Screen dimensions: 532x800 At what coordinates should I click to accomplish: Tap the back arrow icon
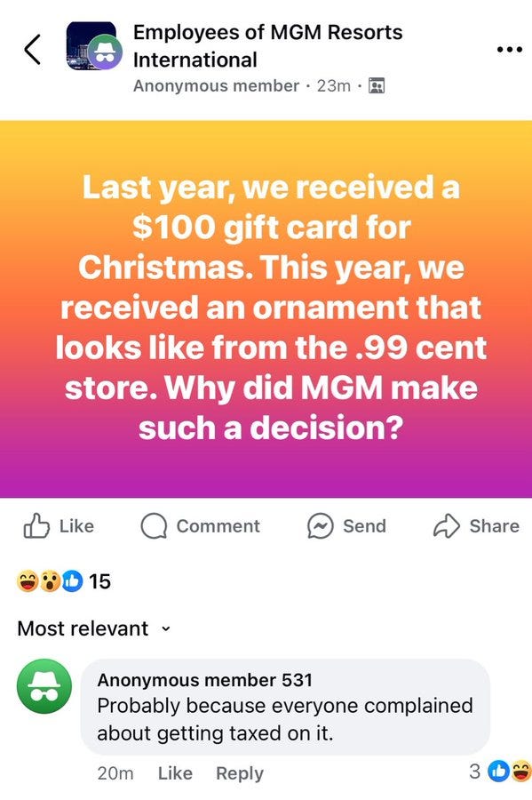point(32,50)
